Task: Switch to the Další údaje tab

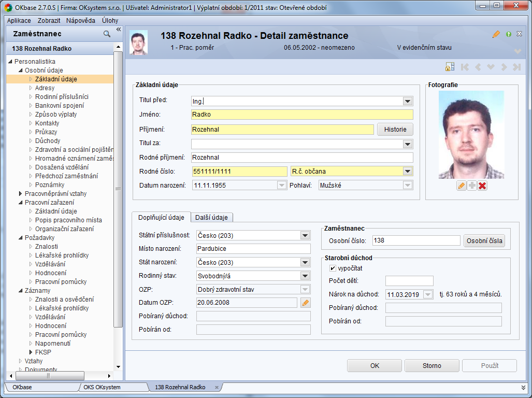Action: (211, 218)
